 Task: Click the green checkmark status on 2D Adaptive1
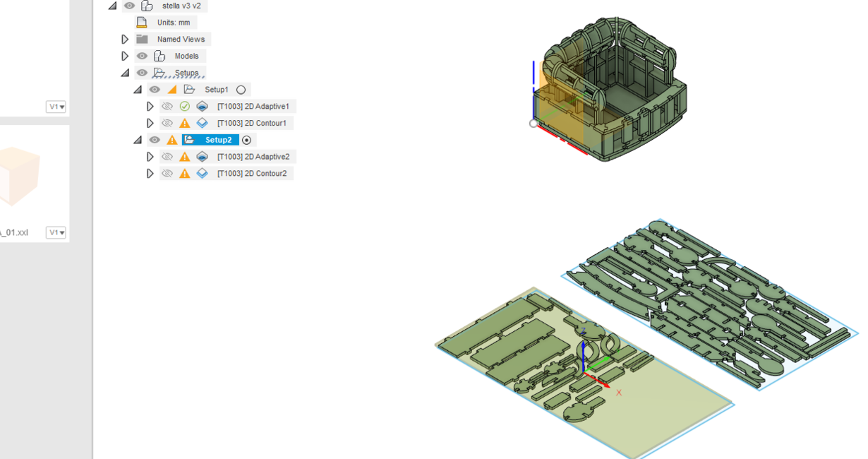click(185, 107)
